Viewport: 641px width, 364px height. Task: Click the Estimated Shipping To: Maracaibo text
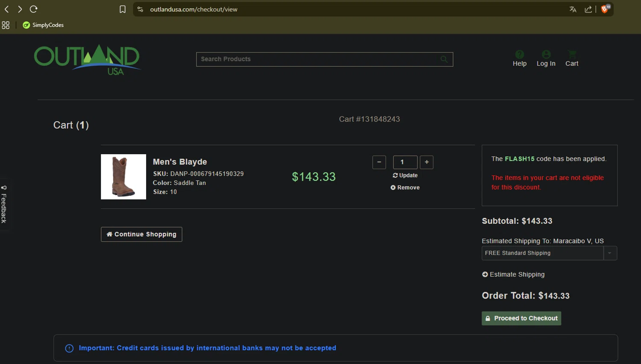click(543, 241)
